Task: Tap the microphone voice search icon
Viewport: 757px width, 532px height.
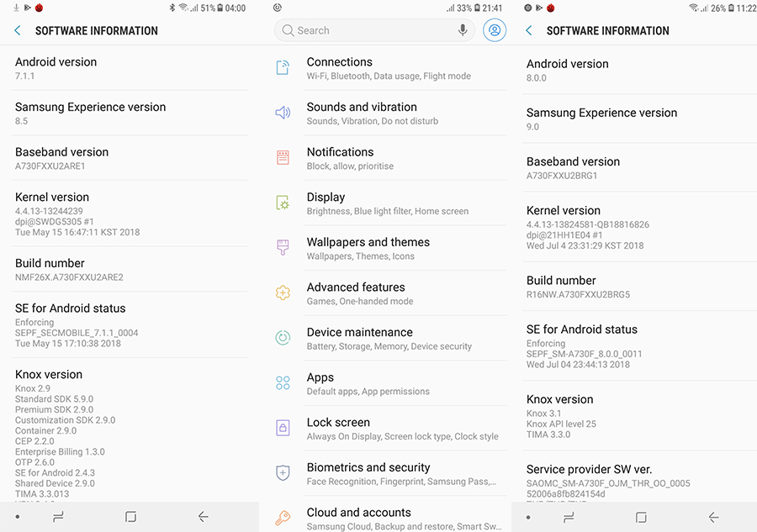Action: coord(463,30)
